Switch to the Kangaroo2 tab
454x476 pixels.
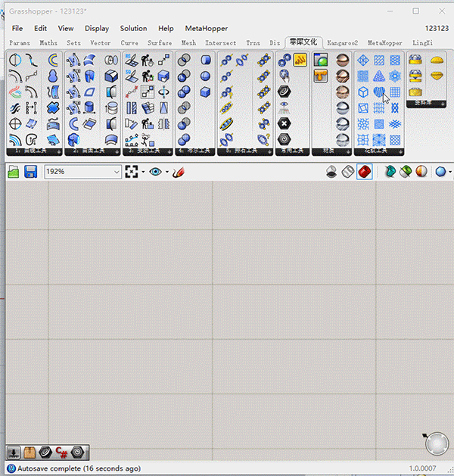click(x=342, y=43)
